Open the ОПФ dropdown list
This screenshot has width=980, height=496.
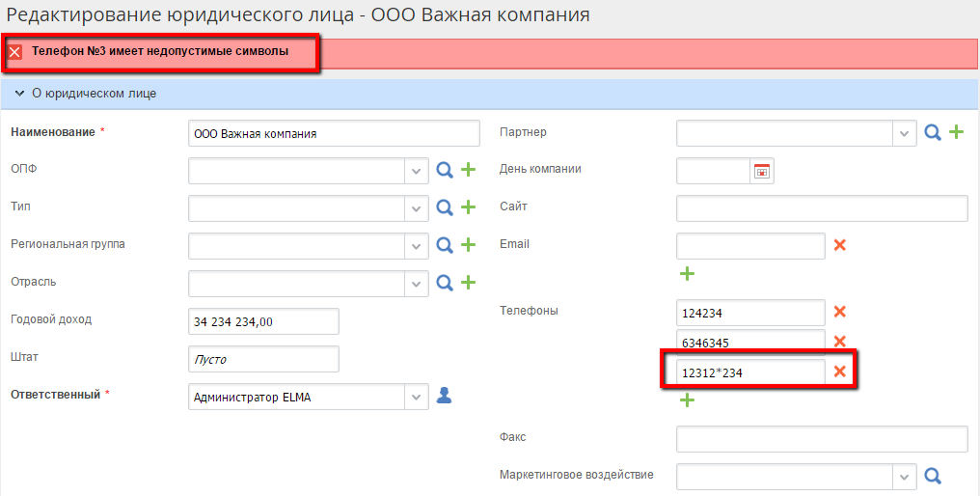pyautogui.click(x=417, y=171)
